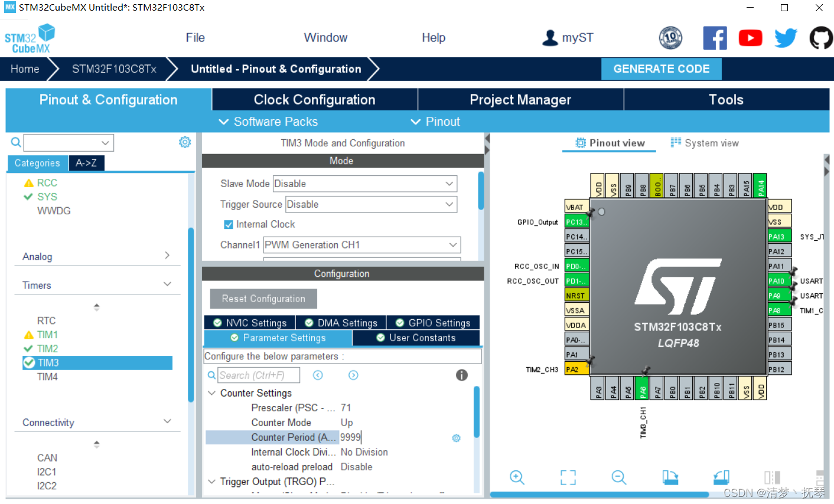Switch to Tools tab
This screenshot has width=834, height=504.
click(727, 100)
